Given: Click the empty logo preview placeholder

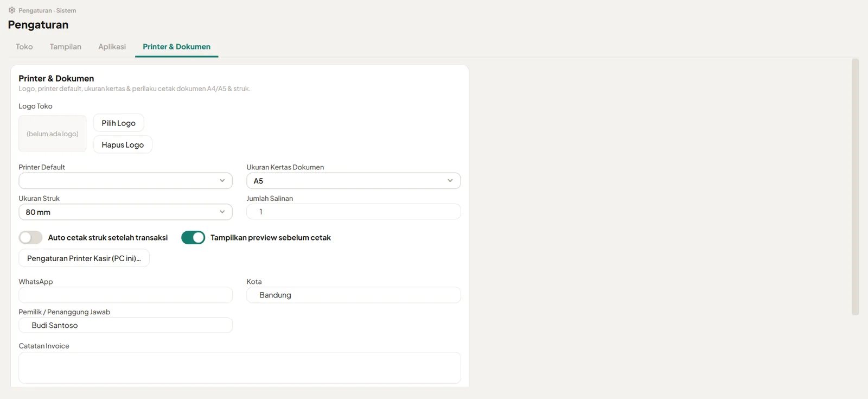Looking at the screenshot, I should [x=53, y=134].
